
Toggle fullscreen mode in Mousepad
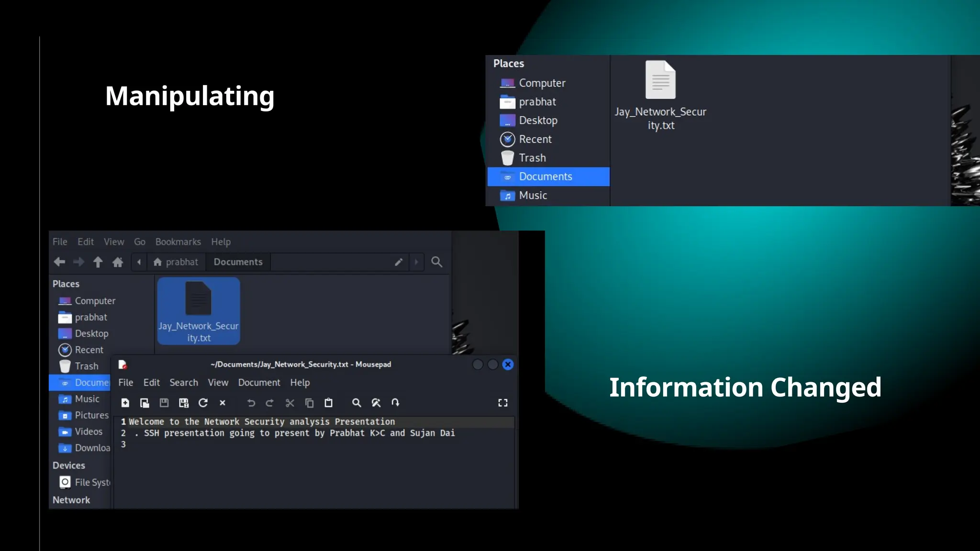coord(503,403)
